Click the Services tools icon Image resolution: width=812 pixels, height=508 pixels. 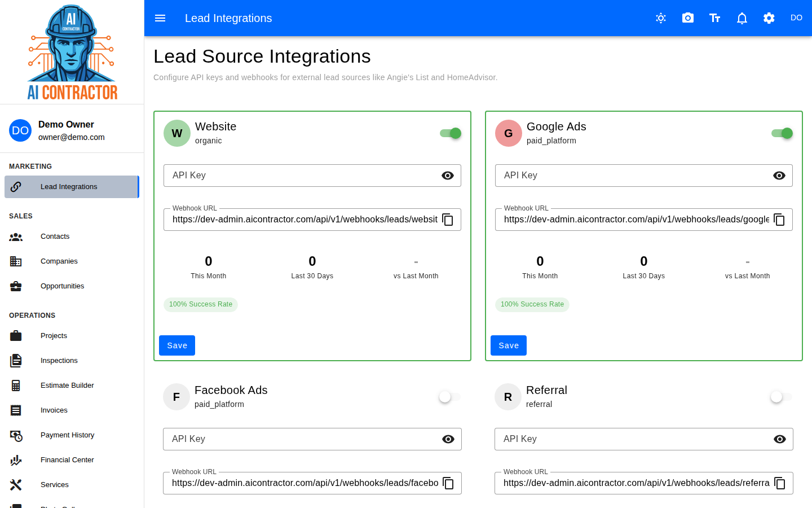pyautogui.click(x=16, y=485)
